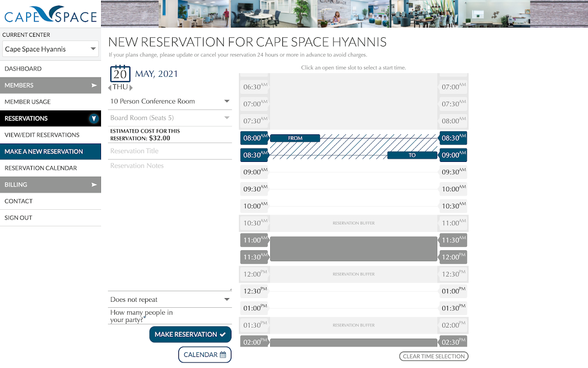Image resolution: width=588 pixels, height=368 pixels.
Task: Click Clear Time Selection button
Action: coord(434,356)
